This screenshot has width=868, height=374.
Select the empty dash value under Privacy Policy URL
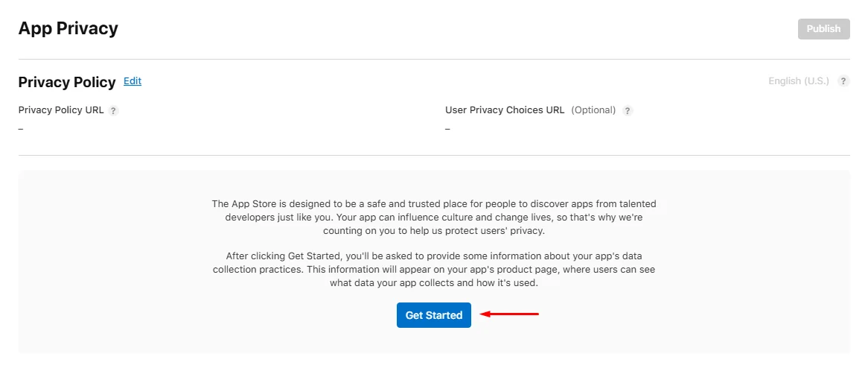[x=21, y=129]
